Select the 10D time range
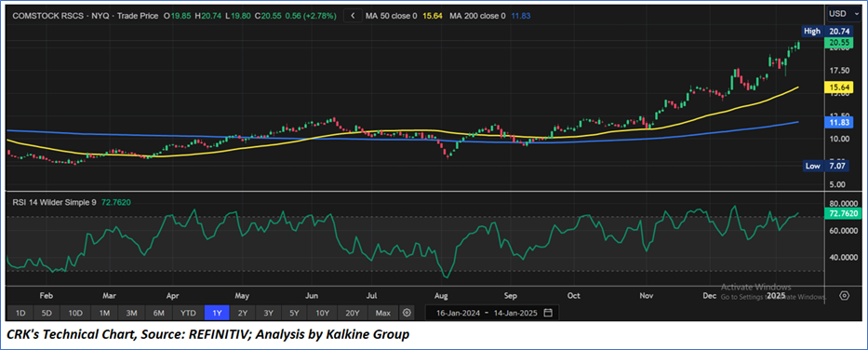The height and width of the screenshot is (350, 868). (74, 313)
